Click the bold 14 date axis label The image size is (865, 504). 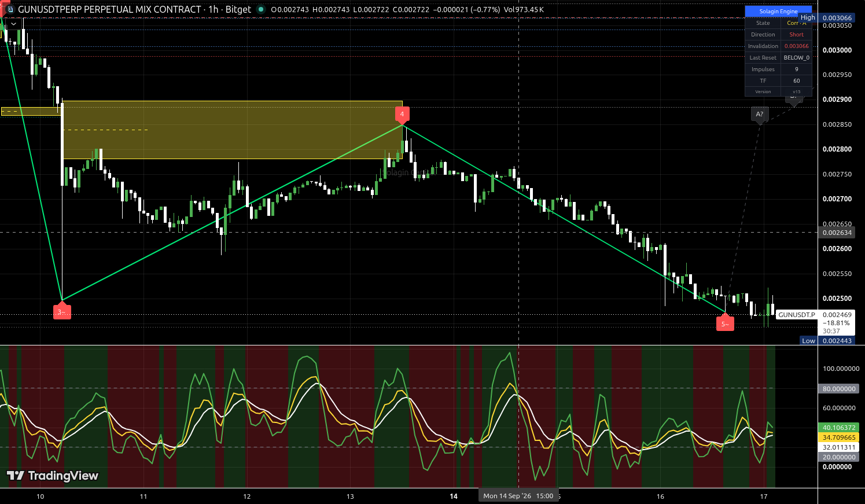454,496
